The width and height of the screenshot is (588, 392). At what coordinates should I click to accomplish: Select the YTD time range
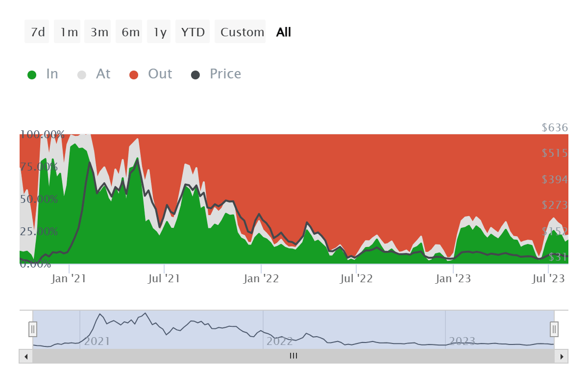193,31
